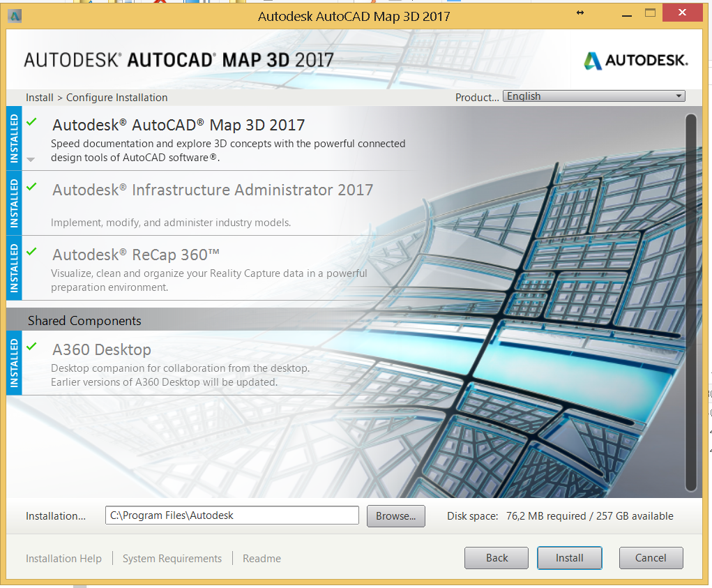Select Autodesk Infrastructure Administrator 2017 title
712x588 pixels.
pos(213,190)
